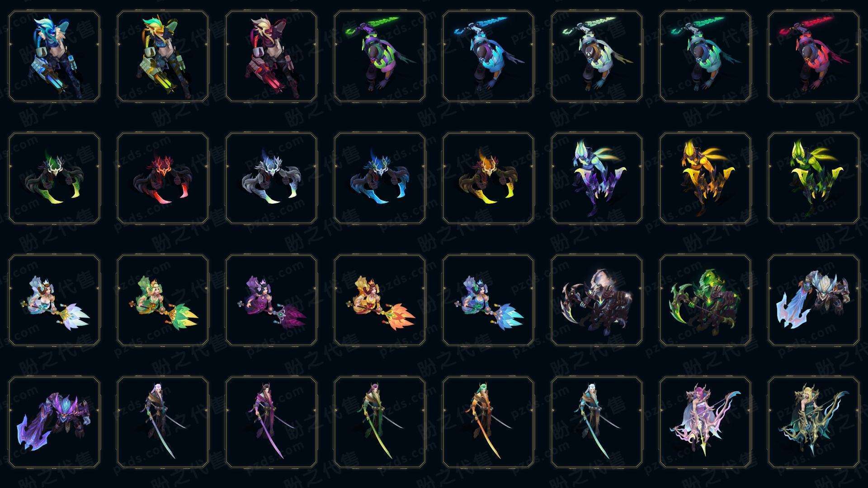Select the red-clawed antlered creature
The height and width of the screenshot is (488, 868).
coord(163,178)
